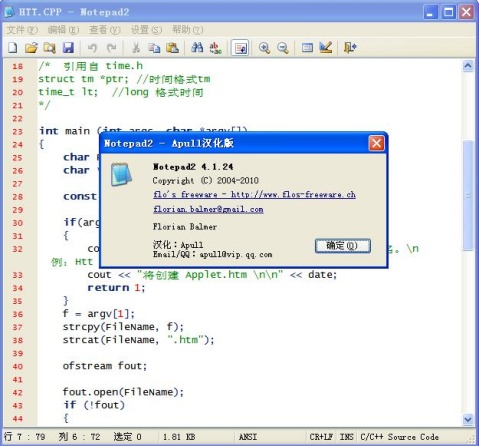Screen dimensions: 479x446
Task: Click the 'time_t lt;' comment line
Action: click(x=121, y=92)
